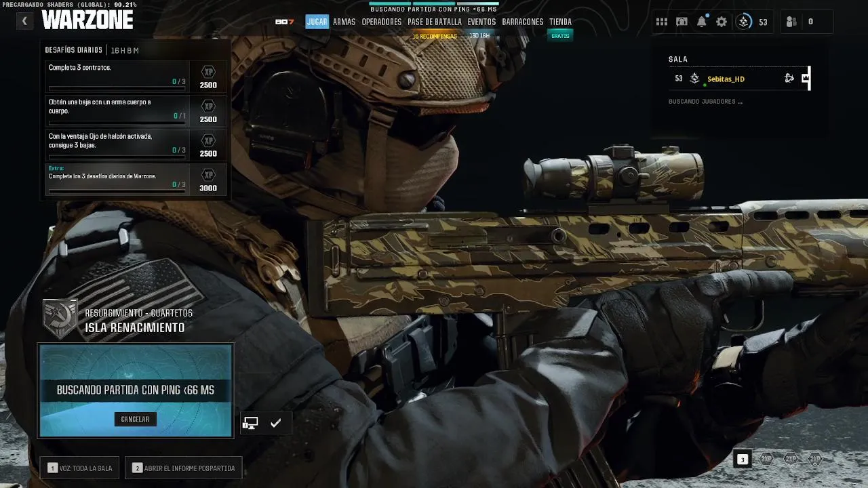Click ABRIR EL INFORME POSPARTIDA button
This screenshot has height=488, width=868.
tap(183, 468)
